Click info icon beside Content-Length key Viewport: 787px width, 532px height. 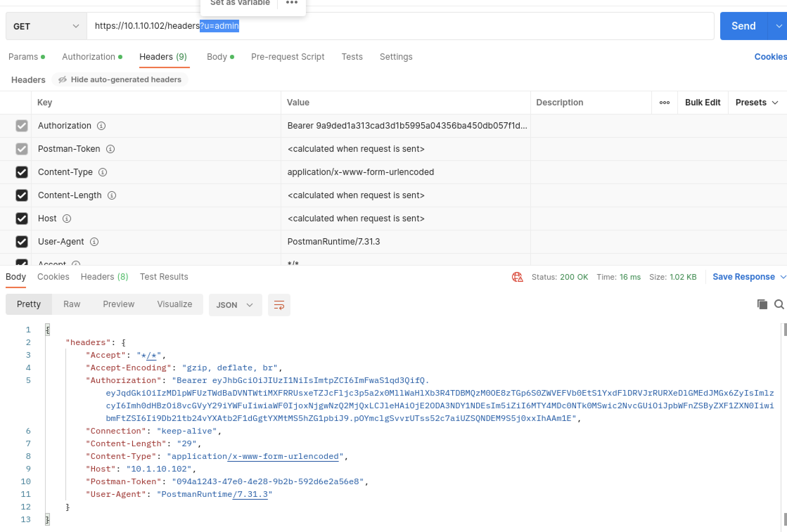click(x=112, y=195)
